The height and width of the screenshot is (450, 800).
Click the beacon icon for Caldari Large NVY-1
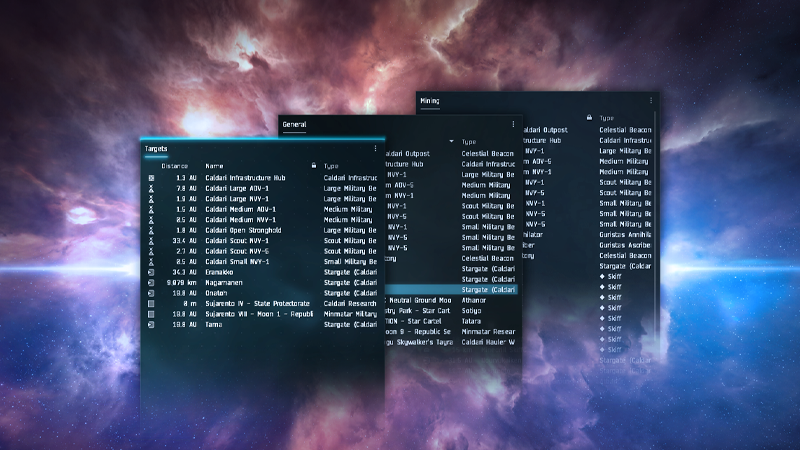pyautogui.click(x=151, y=199)
